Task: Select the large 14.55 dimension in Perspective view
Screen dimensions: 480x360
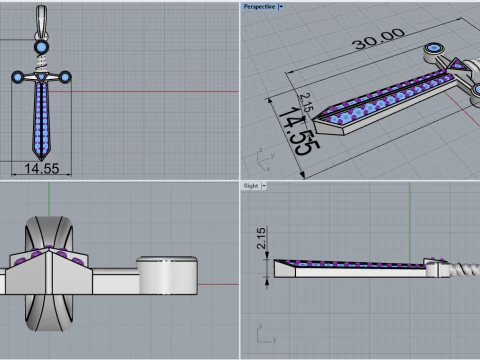Action: pos(299,131)
